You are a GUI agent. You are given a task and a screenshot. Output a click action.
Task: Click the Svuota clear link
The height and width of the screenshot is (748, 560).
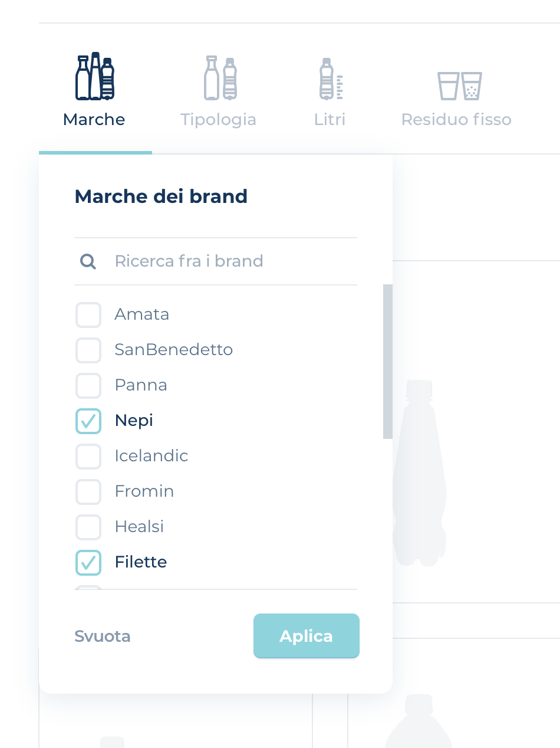coord(103,637)
